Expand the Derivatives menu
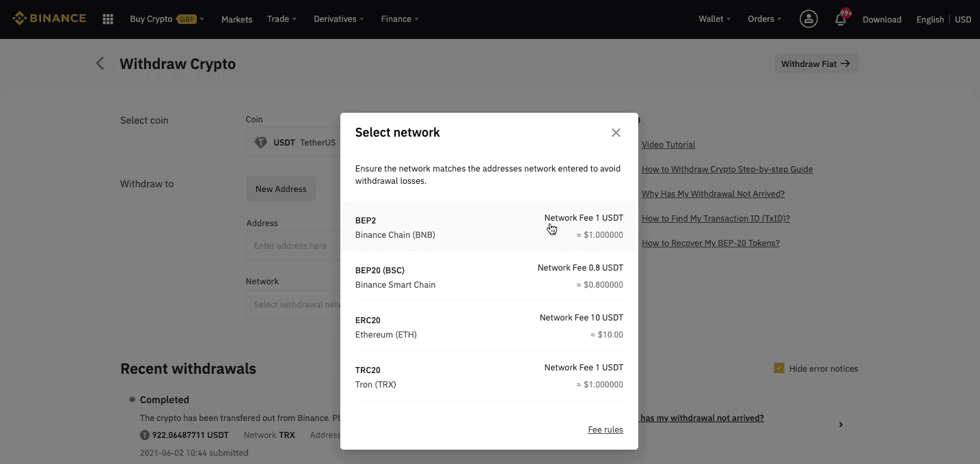The width and height of the screenshot is (980, 464). click(338, 19)
